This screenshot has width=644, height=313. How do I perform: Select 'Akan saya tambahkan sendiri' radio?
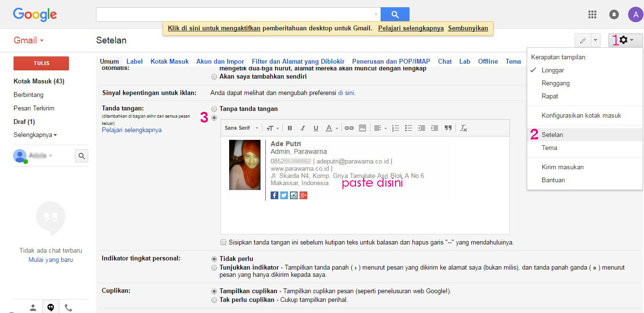pos(214,77)
